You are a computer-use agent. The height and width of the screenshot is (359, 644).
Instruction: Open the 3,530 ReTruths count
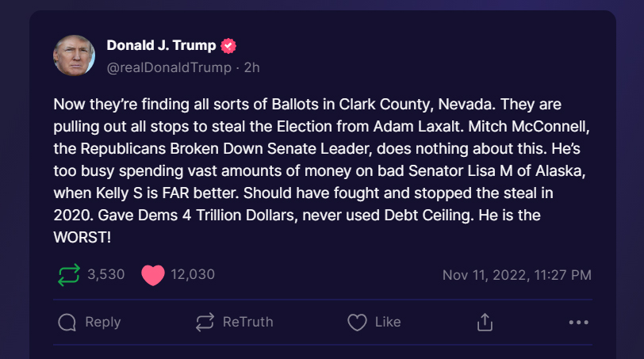click(x=106, y=275)
